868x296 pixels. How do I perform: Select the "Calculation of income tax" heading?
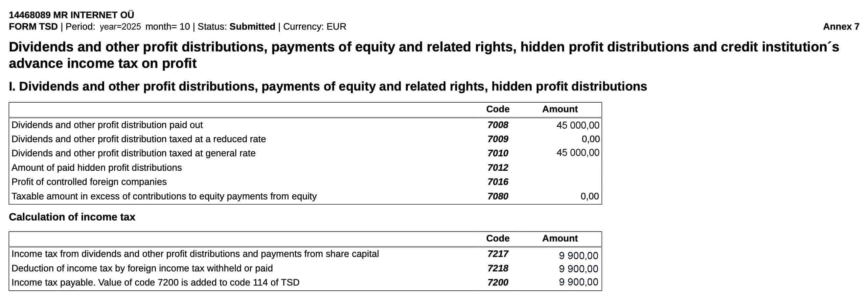pos(72,217)
